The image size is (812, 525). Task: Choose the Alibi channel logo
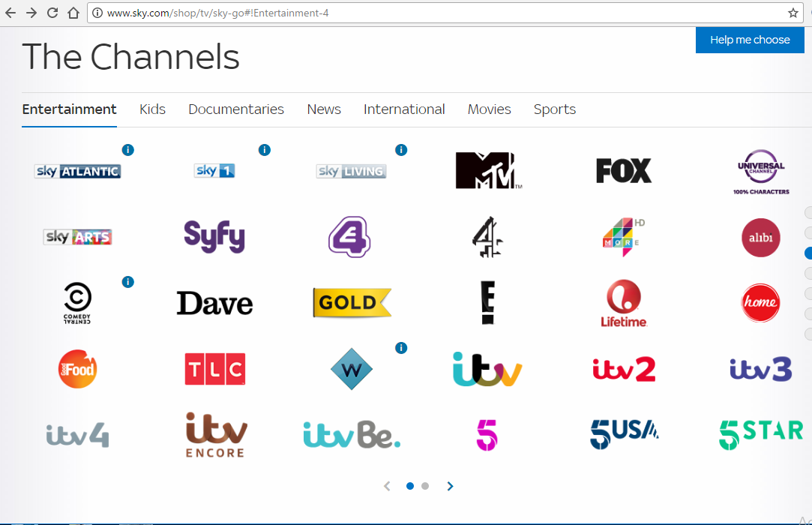coord(761,238)
